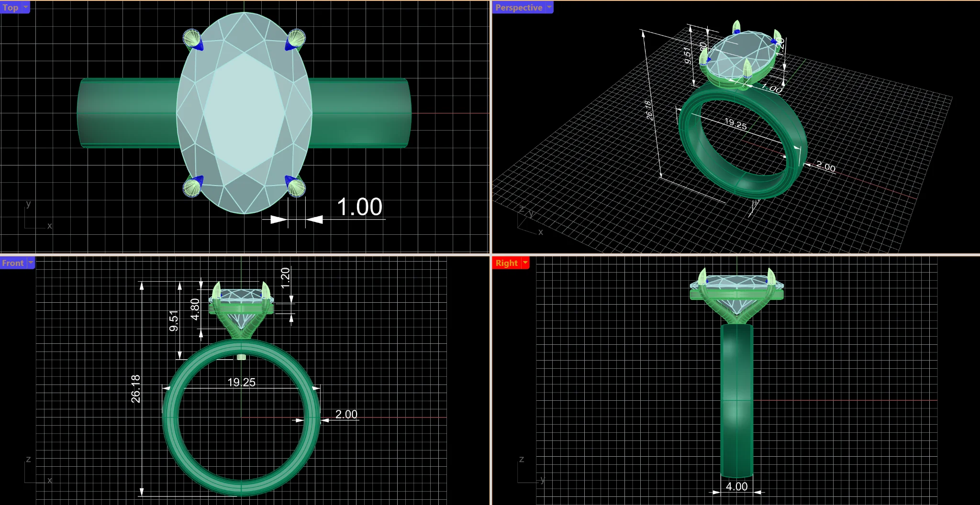980x505 pixels.
Task: Select the Front viewport title label
Action: tap(12, 263)
